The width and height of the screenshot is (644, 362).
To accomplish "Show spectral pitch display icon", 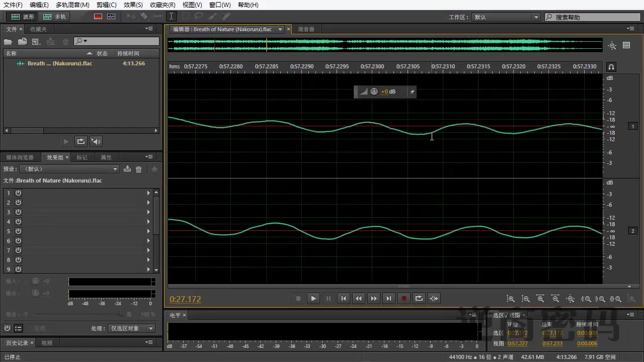I will pos(111,17).
